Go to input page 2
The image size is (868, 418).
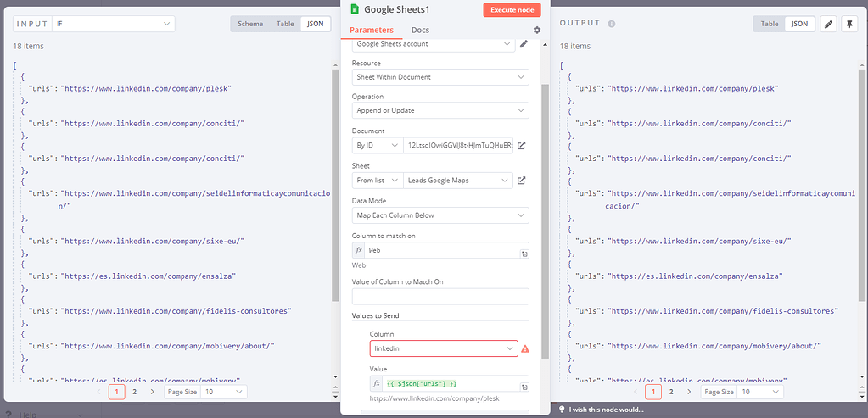[x=135, y=392]
